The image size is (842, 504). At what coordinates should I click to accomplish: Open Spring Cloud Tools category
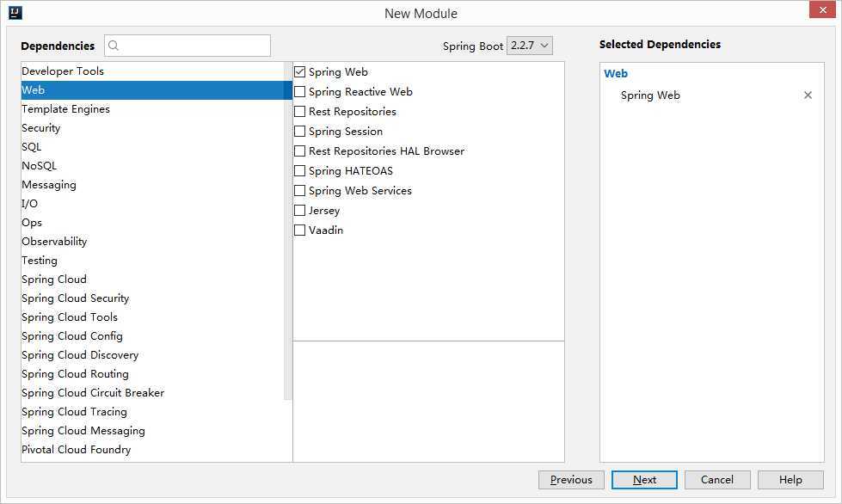tap(152, 317)
